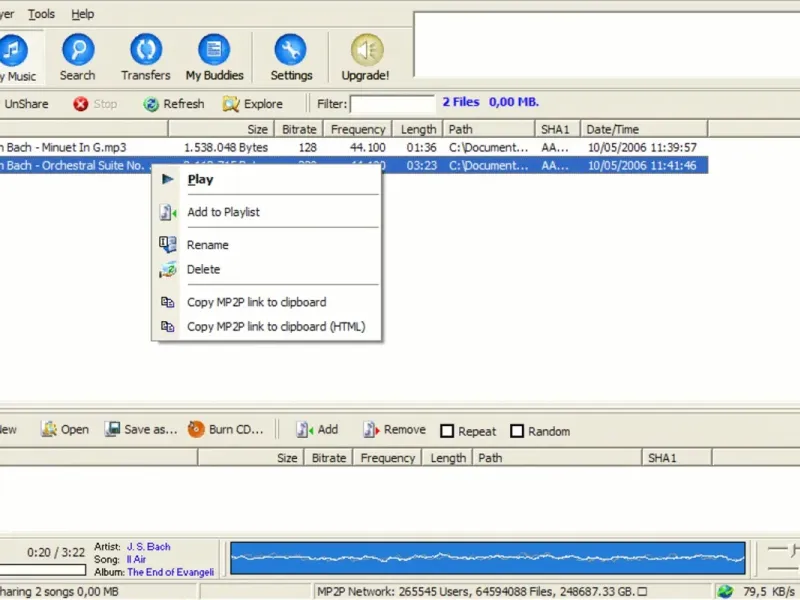Screen dimensions: 800x600
Task: Choose Play from the context menu
Action: (x=200, y=180)
